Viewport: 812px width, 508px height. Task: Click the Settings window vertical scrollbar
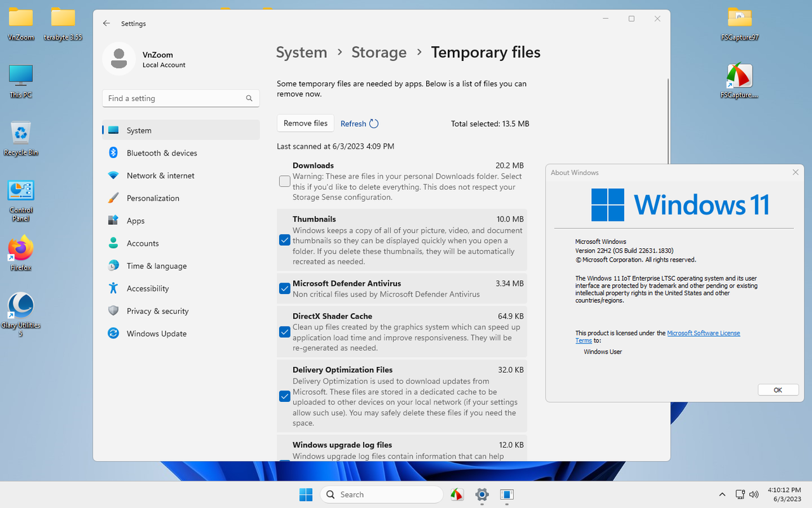click(668, 121)
